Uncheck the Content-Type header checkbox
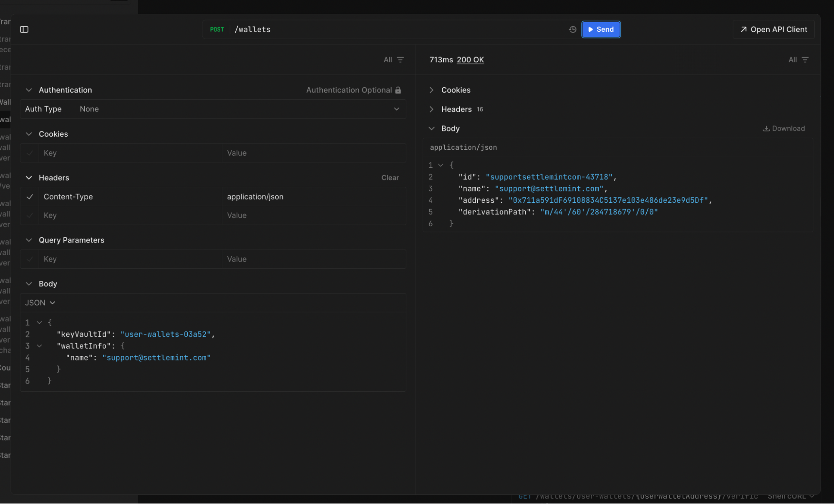The height and width of the screenshot is (504, 834). (30, 197)
